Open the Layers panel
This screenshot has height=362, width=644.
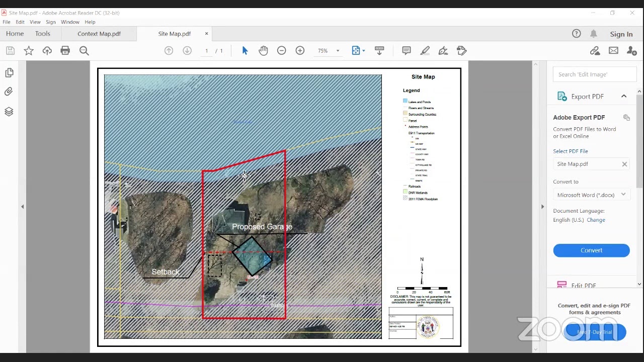[x=9, y=112]
